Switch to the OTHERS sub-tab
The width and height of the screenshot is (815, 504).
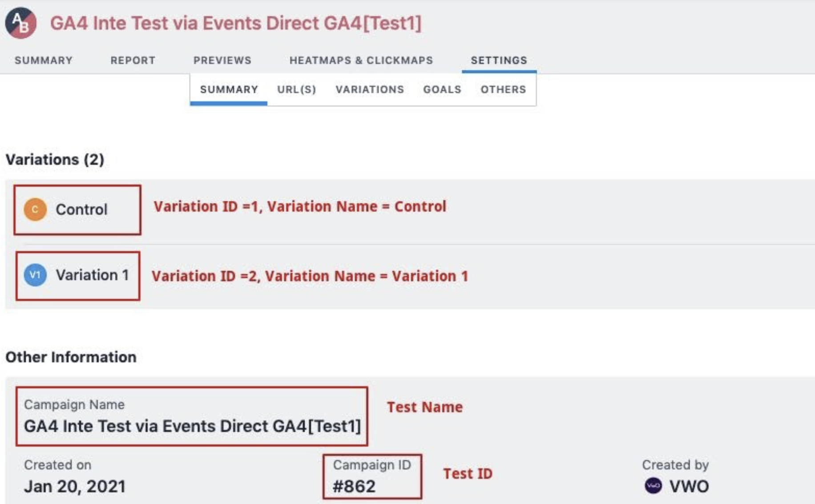(x=503, y=89)
